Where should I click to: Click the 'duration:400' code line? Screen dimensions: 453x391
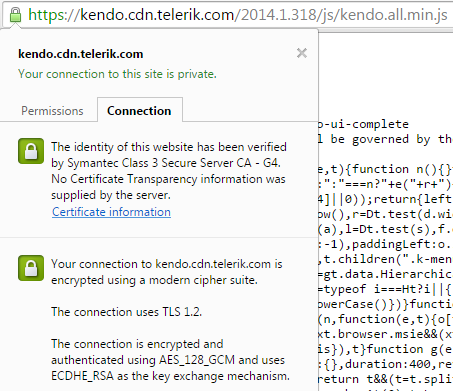(385, 364)
